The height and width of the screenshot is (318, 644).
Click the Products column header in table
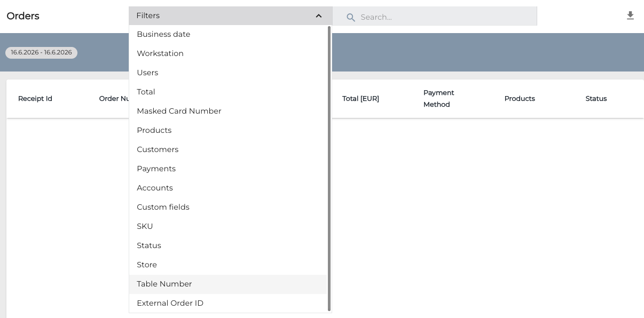pyautogui.click(x=520, y=99)
